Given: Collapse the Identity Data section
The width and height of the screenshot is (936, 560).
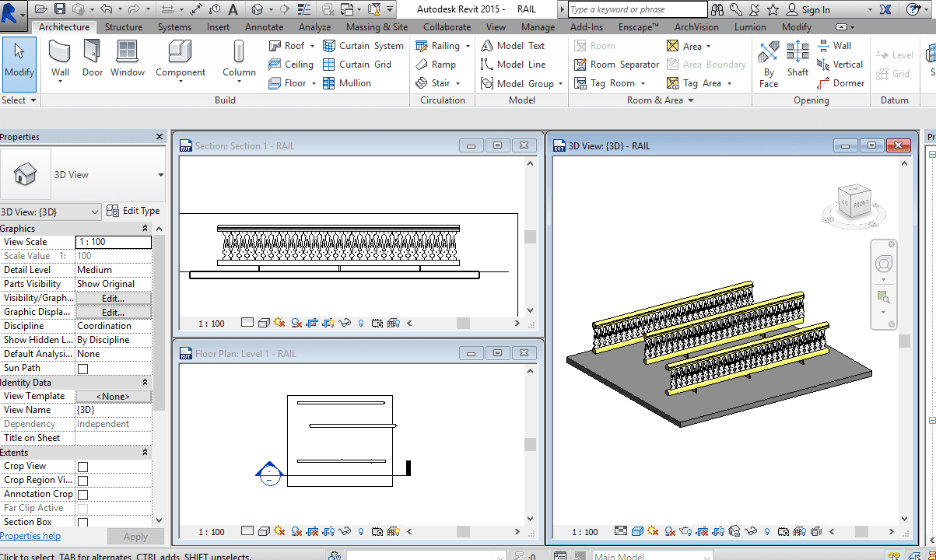Looking at the screenshot, I should [x=145, y=383].
